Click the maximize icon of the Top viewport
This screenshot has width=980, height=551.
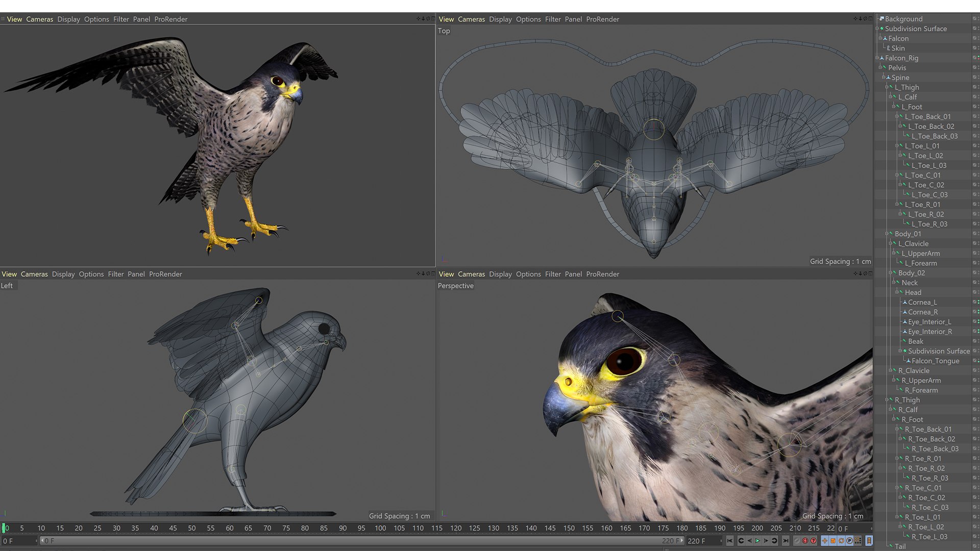tap(870, 19)
